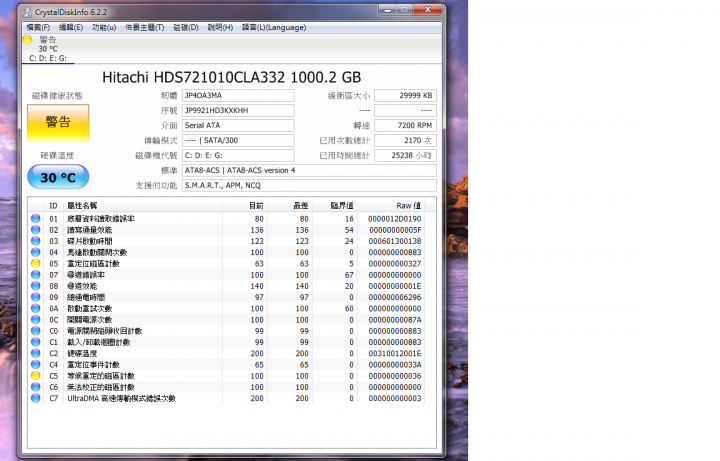720x461 pixels.
Task: Click raw value 00310012001E
Action: tap(394, 354)
